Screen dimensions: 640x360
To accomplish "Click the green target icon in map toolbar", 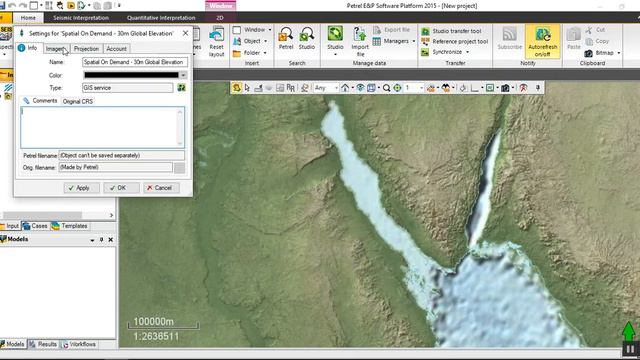I will (397, 88).
